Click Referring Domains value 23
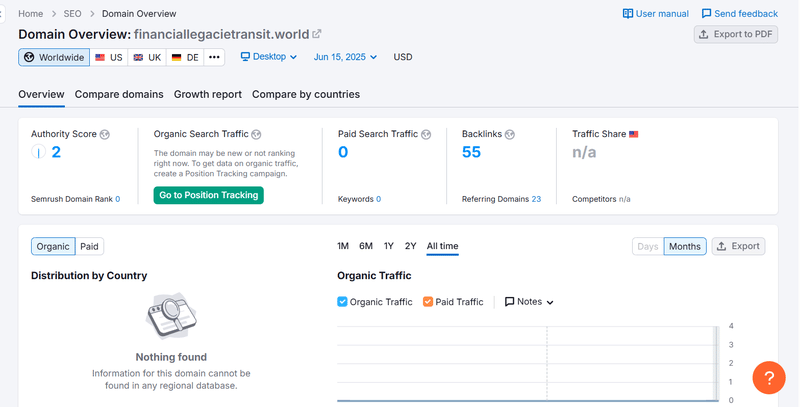This screenshot has width=800, height=407. coord(536,199)
